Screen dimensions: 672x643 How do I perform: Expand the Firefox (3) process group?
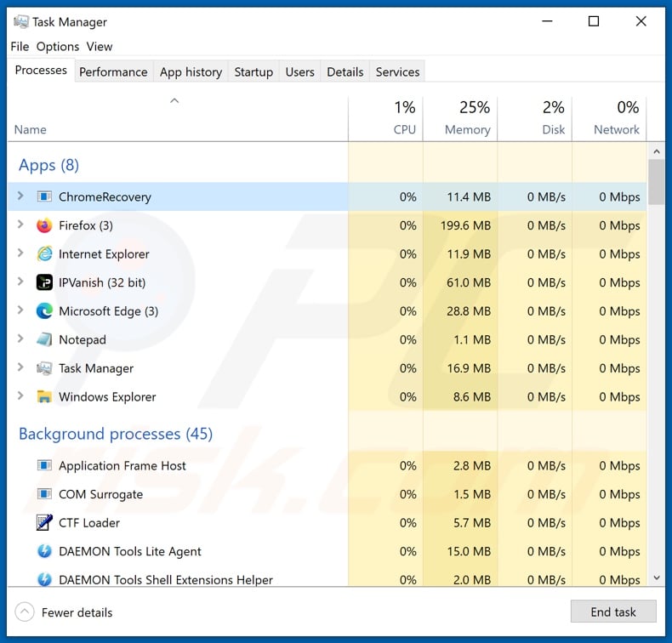[x=20, y=225]
